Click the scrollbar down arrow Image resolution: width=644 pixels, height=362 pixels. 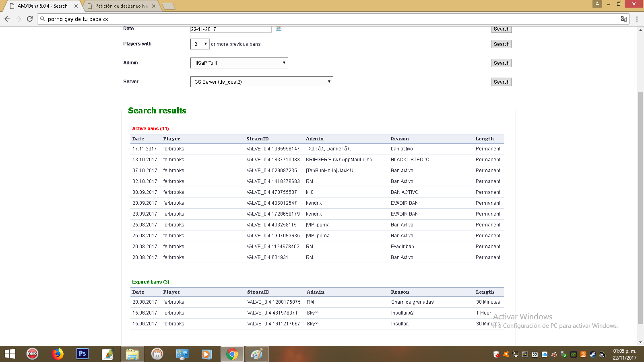[x=640, y=342]
